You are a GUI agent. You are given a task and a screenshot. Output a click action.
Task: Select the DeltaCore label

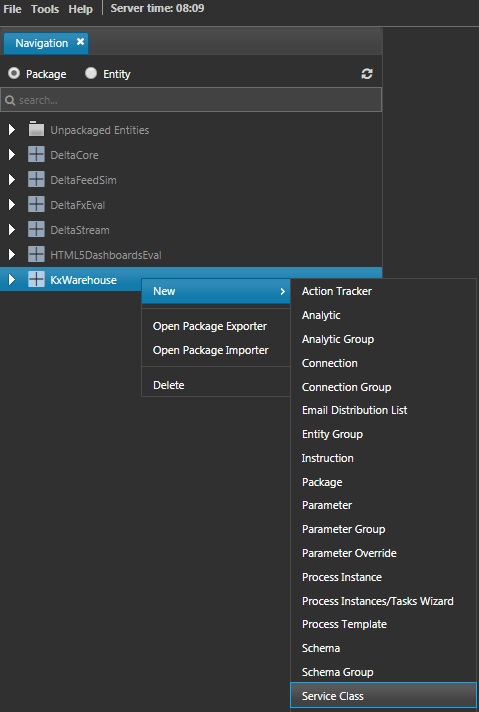(74, 155)
